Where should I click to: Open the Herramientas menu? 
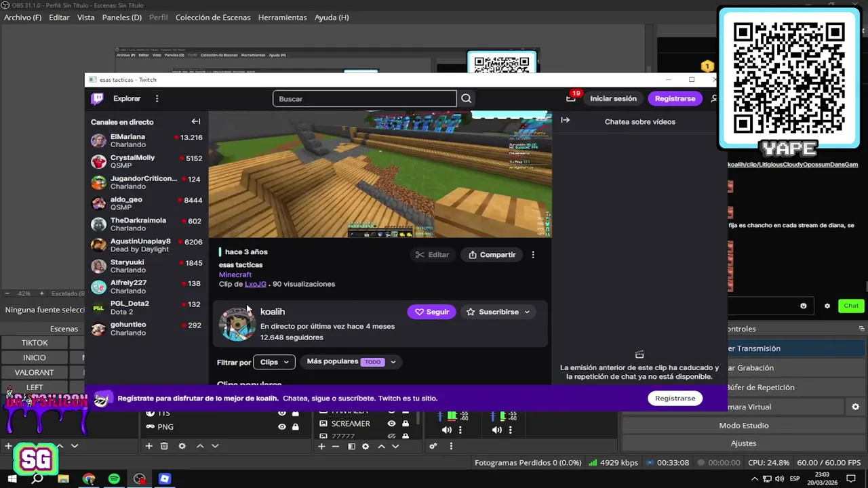[x=282, y=17]
